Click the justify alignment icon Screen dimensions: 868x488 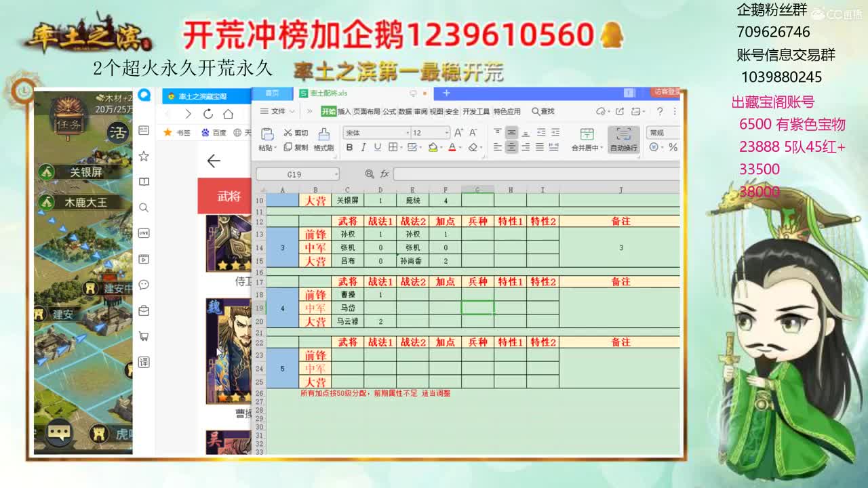pos(540,147)
